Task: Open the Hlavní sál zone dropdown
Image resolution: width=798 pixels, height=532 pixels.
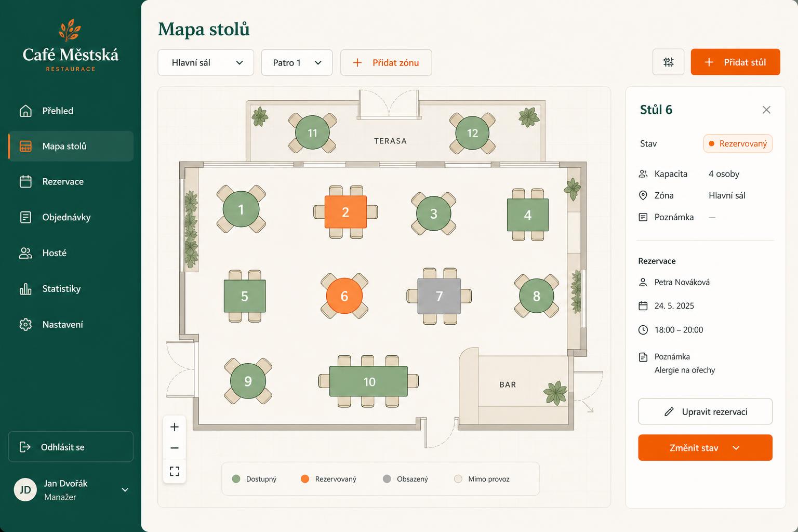Action: (x=206, y=62)
